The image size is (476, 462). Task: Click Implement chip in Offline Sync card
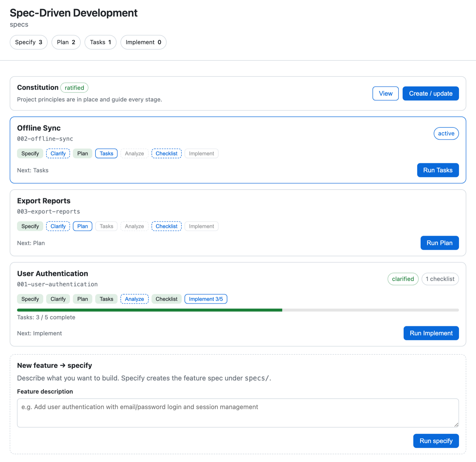click(x=201, y=153)
